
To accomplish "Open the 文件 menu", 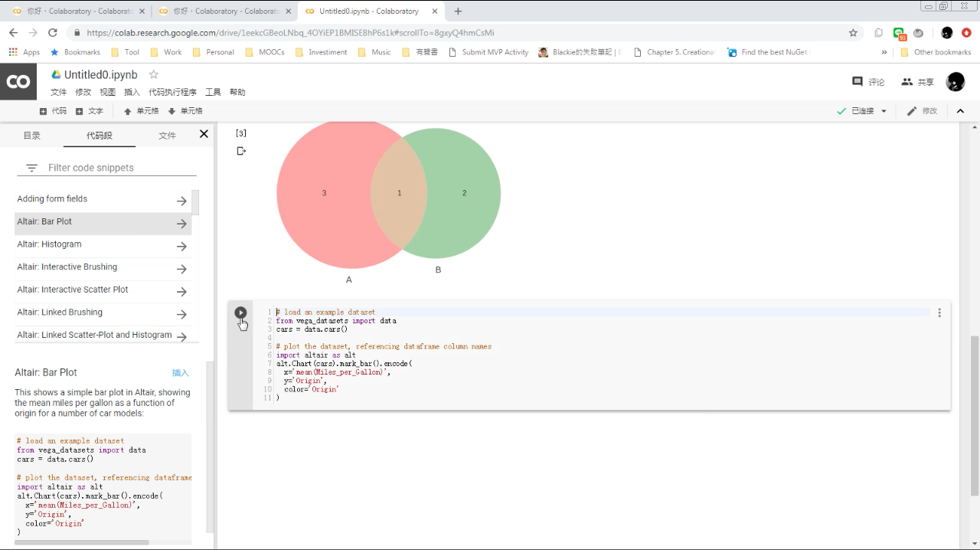I will tap(58, 92).
